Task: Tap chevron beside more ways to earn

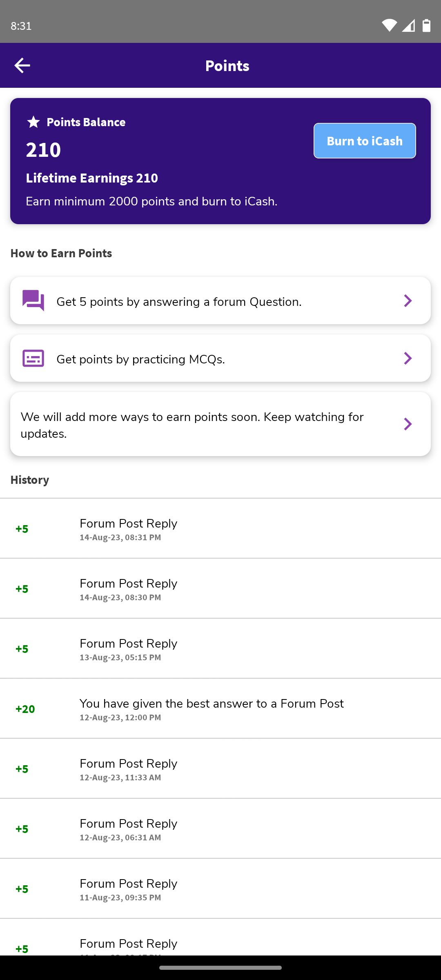Action: [x=408, y=424]
